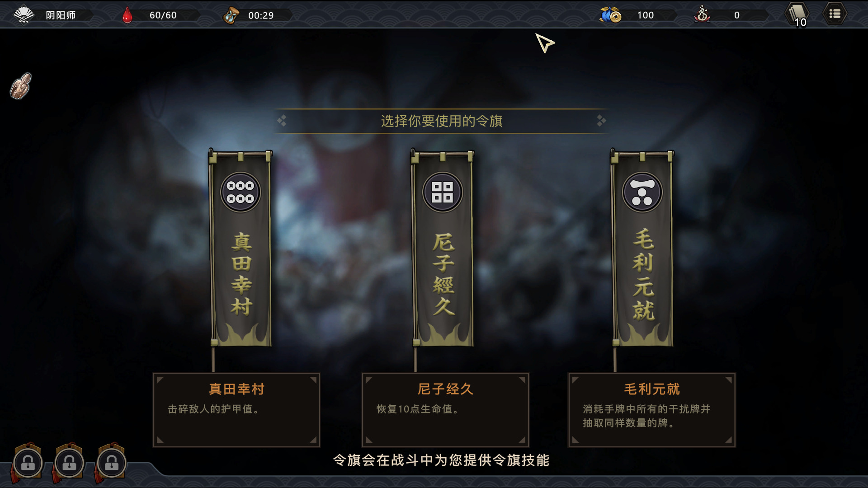Select the 毛利元就 banner flag

[x=642, y=249]
